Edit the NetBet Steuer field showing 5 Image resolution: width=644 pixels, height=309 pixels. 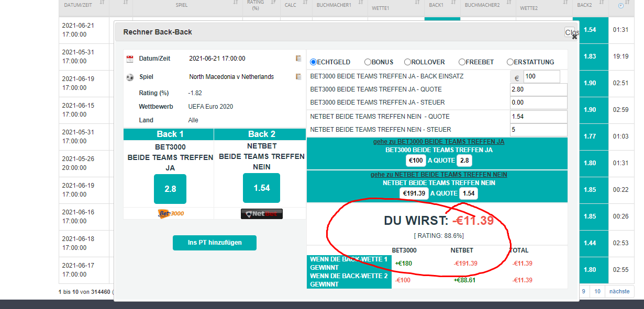point(539,130)
